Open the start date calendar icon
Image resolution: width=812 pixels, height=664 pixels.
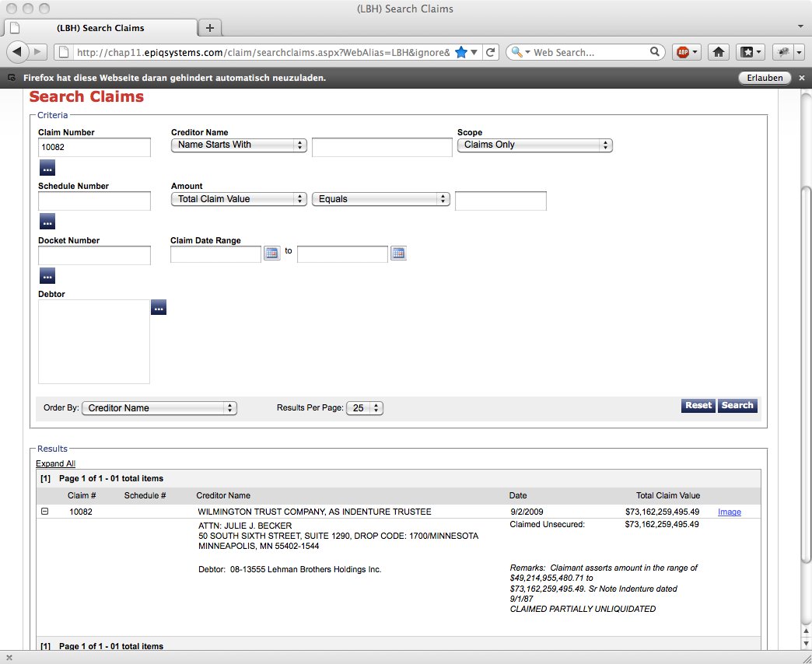tap(272, 253)
